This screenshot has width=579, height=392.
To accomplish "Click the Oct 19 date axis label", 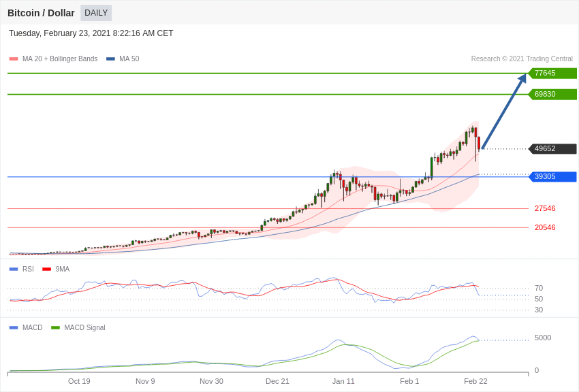I will point(79,381).
